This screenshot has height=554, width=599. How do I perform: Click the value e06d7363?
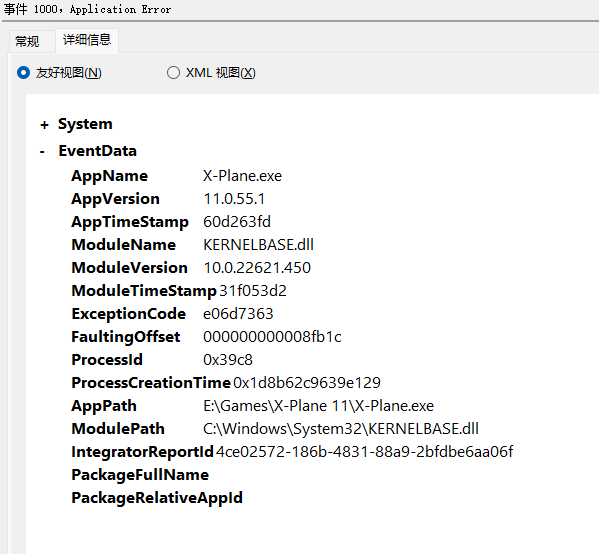[238, 314]
